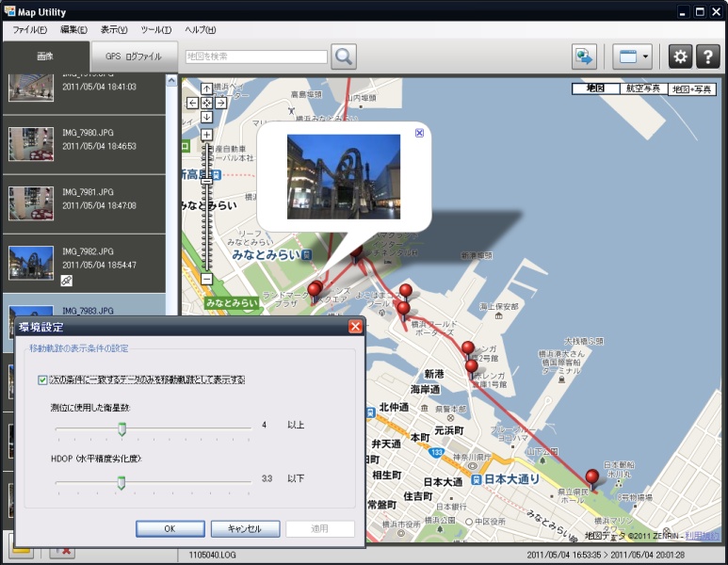
Task: Select the GPS ログファイル tab
Action: point(134,56)
